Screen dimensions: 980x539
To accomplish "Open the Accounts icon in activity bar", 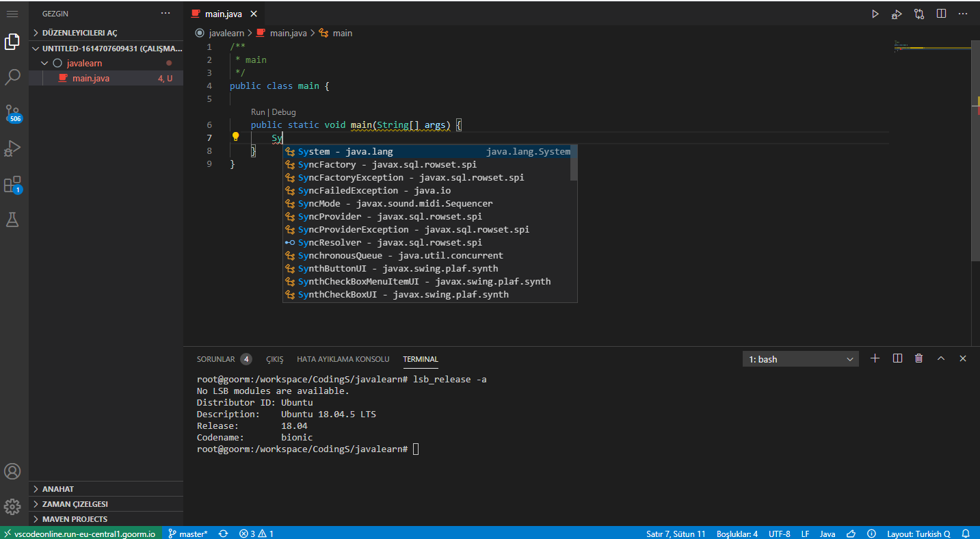I will pyautogui.click(x=12, y=471).
